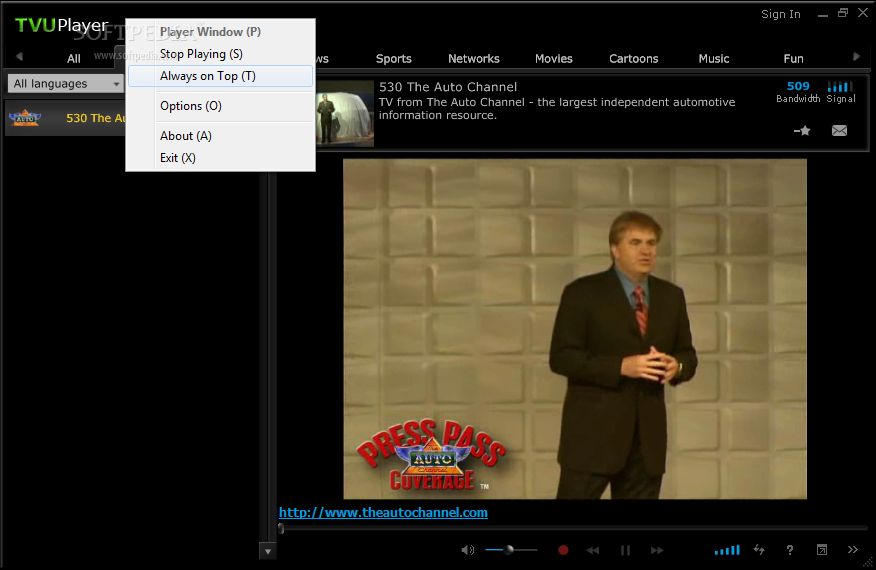Adjust the volume slider knob

coord(509,550)
